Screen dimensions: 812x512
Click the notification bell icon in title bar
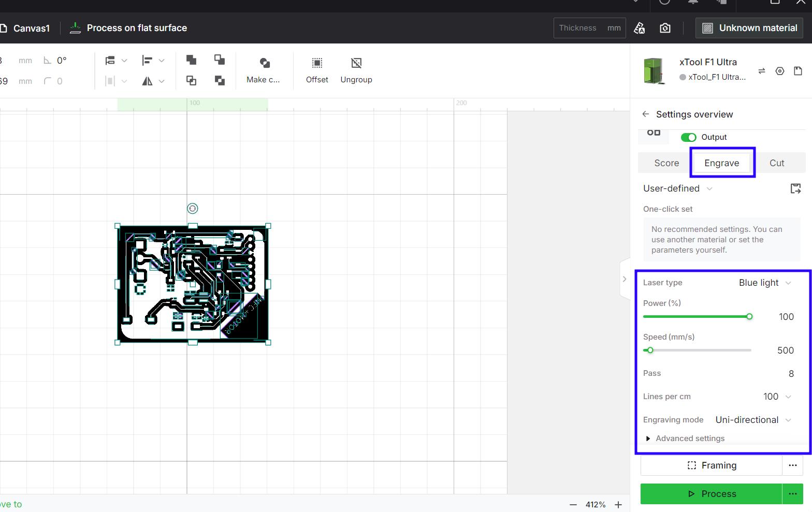(693, 2)
